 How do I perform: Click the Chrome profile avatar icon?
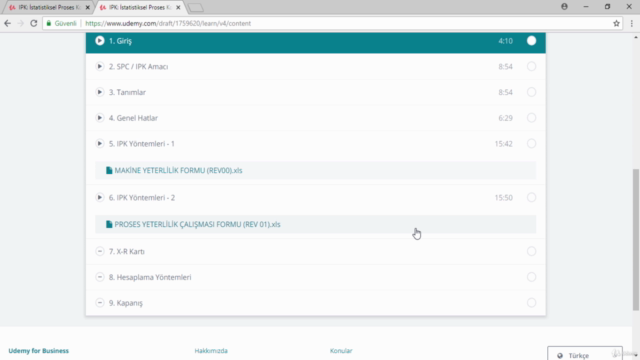564,7
